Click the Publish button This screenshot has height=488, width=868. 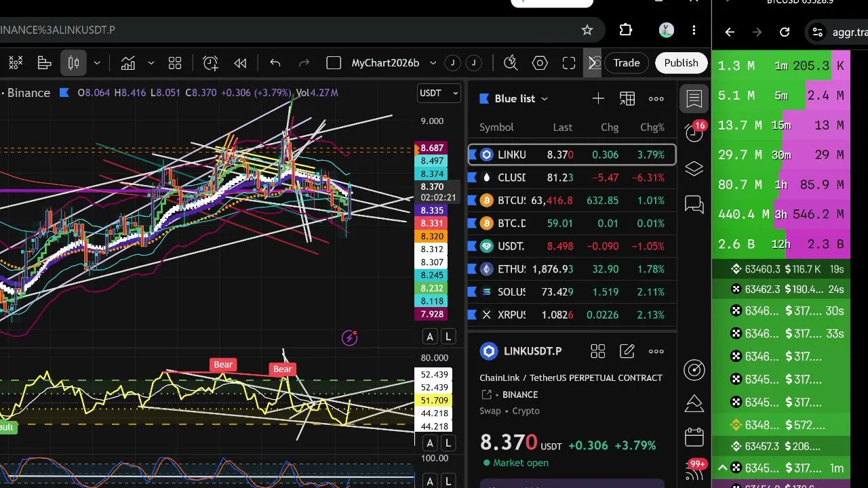click(x=681, y=63)
